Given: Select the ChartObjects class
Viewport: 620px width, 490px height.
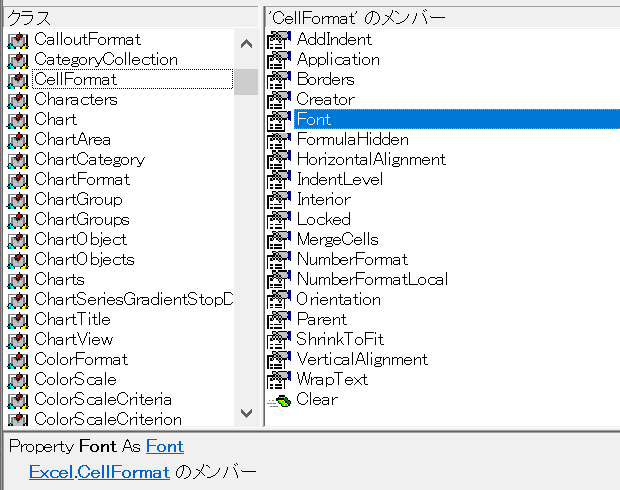Looking at the screenshot, I should (x=84, y=259).
